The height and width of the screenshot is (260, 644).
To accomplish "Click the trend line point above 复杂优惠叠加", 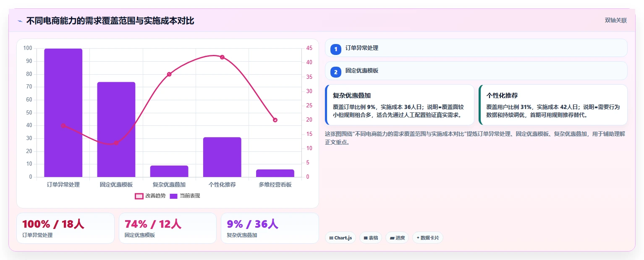I will click(169, 74).
